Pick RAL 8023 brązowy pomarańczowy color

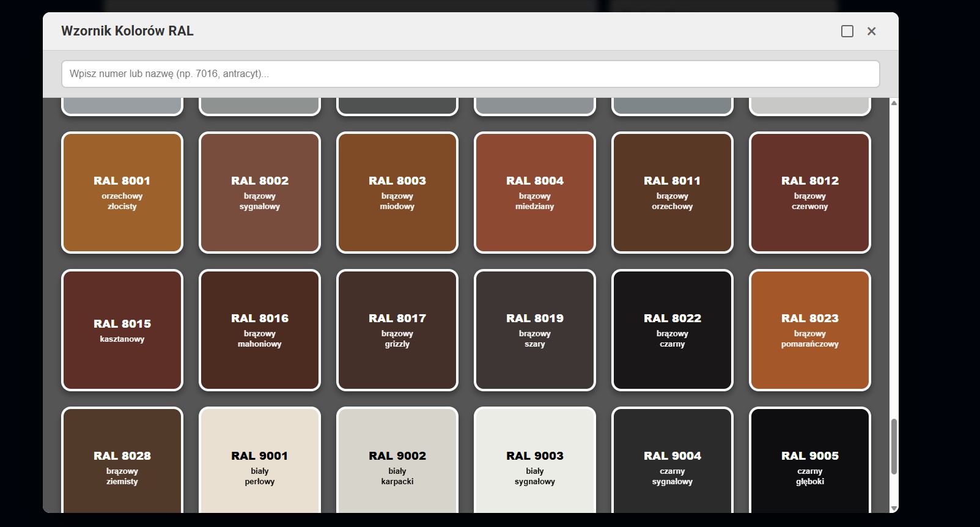coord(810,330)
